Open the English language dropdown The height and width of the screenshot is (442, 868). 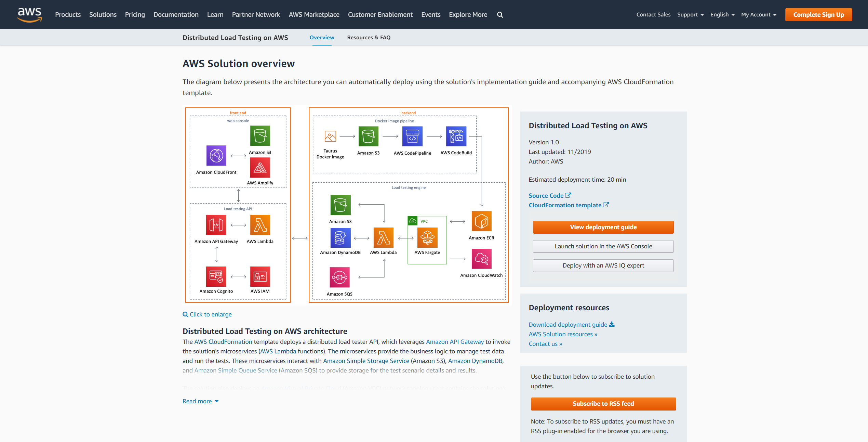pos(722,15)
